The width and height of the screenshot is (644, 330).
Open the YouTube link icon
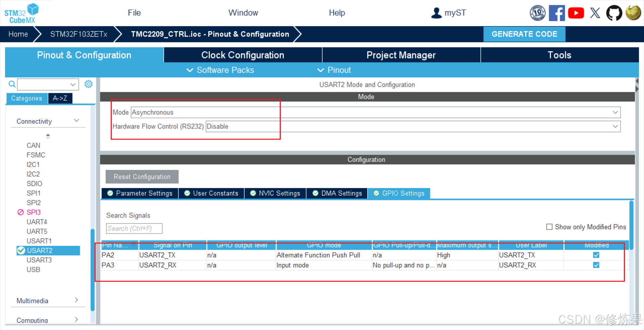pos(576,13)
